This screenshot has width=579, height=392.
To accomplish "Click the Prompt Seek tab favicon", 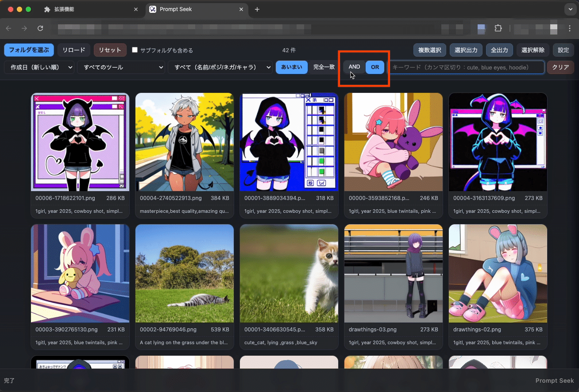I will [153, 9].
